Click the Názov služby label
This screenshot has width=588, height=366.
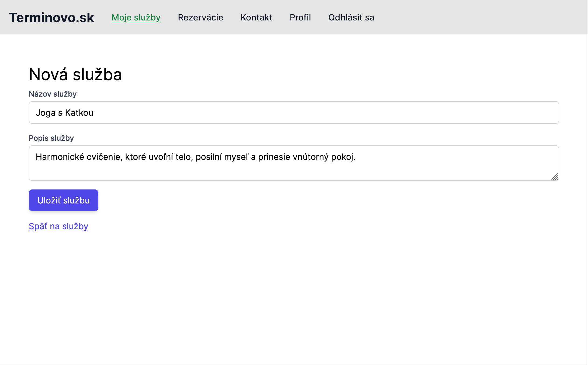pyautogui.click(x=53, y=94)
